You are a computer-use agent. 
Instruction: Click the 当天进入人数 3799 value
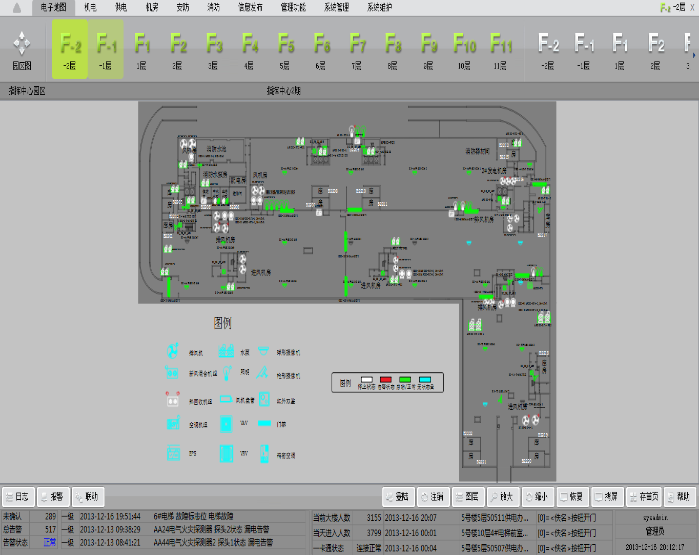pyautogui.click(x=374, y=532)
